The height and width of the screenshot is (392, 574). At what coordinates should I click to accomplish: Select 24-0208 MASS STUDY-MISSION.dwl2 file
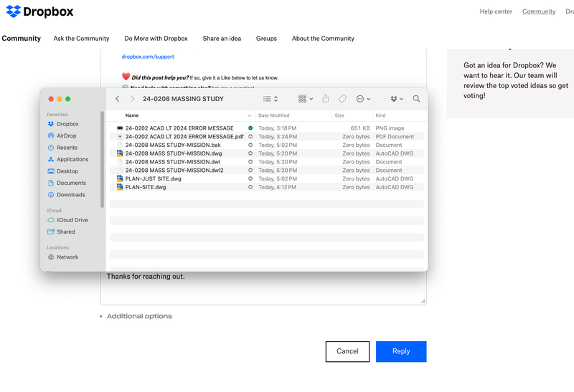pyautogui.click(x=267, y=170)
